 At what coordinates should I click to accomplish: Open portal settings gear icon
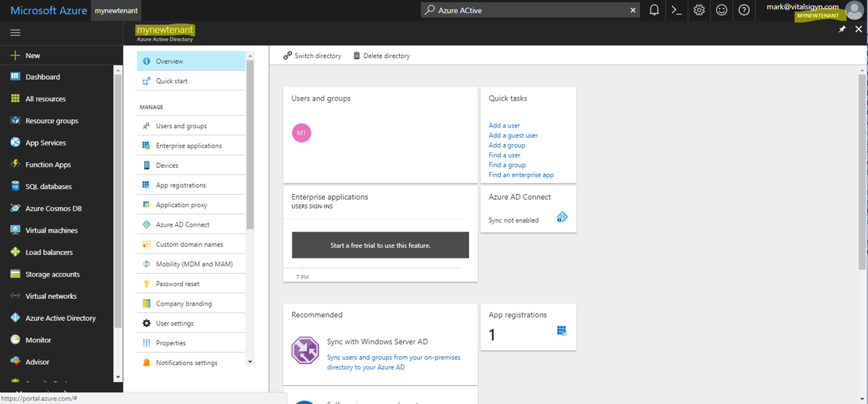699,10
